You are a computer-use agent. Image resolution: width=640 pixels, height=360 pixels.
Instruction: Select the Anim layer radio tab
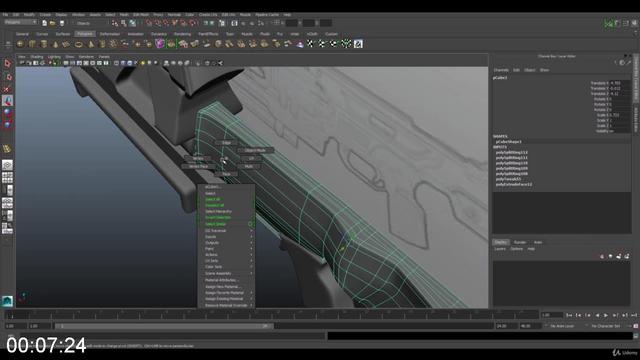[538, 242]
